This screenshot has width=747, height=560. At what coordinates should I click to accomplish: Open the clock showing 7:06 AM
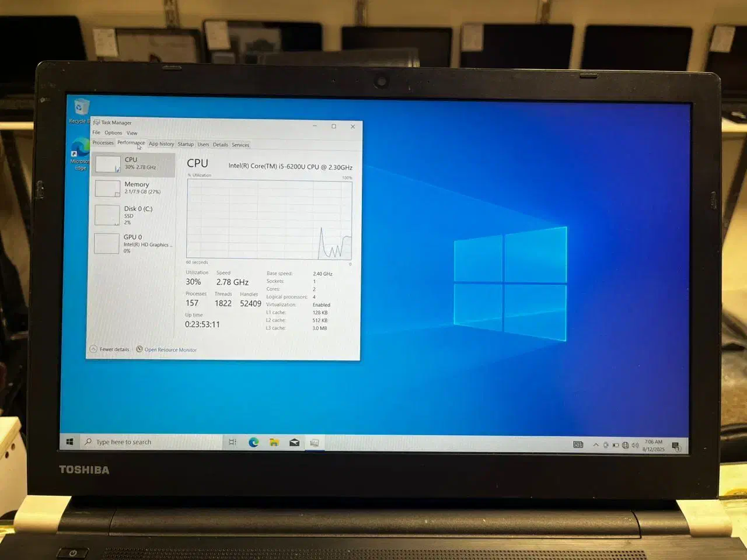point(654,446)
